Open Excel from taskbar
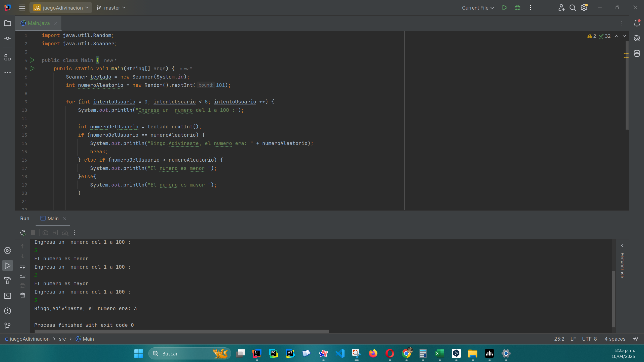Image resolution: width=644 pixels, height=362 pixels. tap(439, 353)
